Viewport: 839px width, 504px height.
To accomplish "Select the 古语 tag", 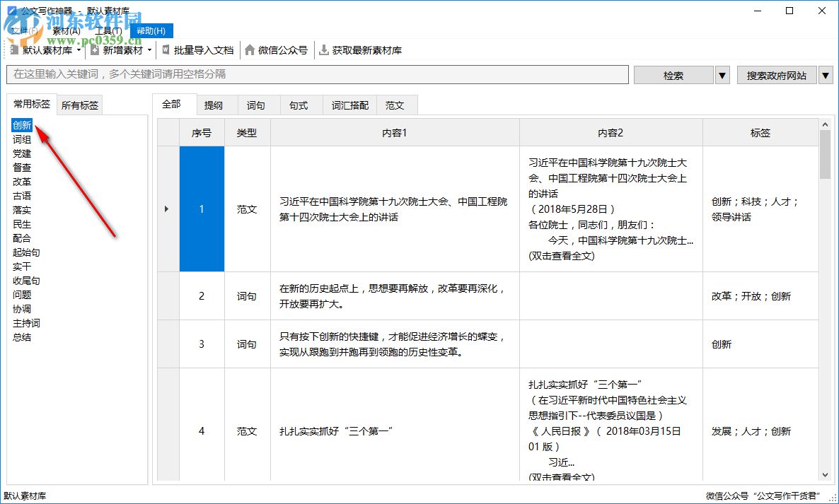I will [x=22, y=196].
